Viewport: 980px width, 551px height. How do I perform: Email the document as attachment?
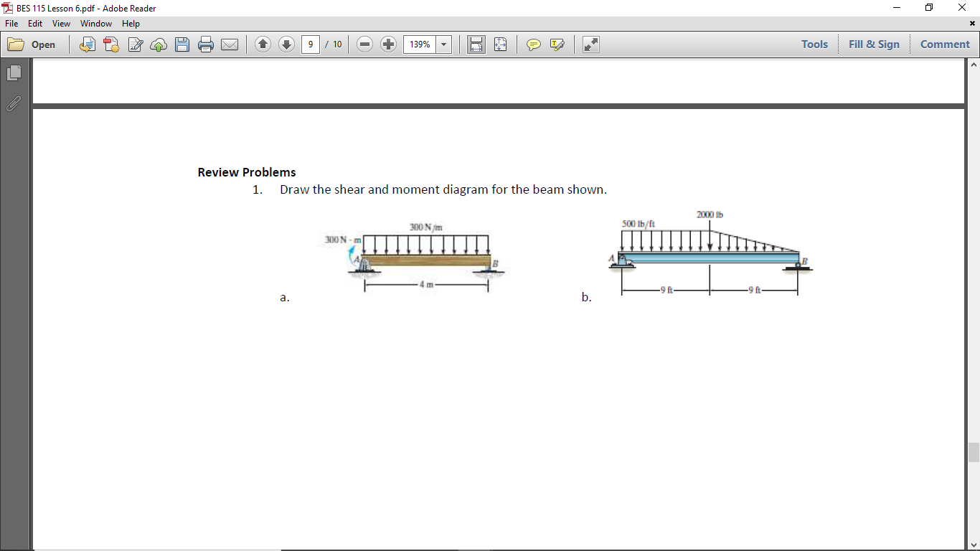pos(230,44)
